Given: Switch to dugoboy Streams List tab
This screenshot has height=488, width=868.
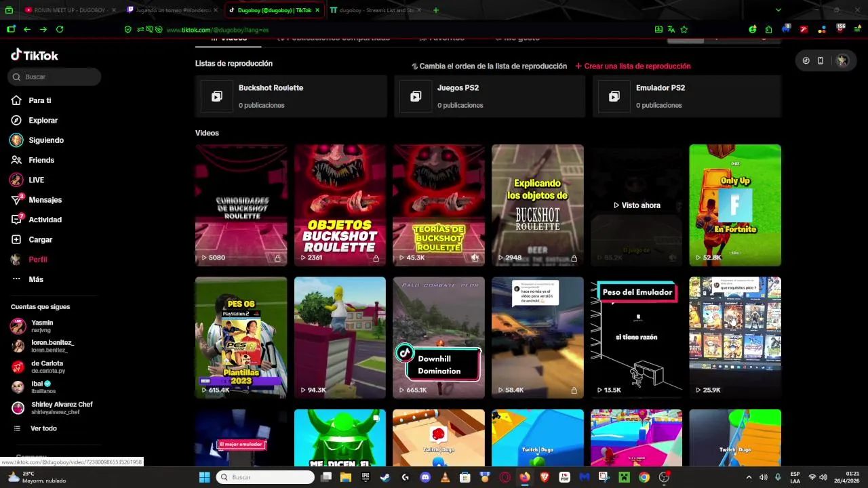Looking at the screenshot, I should [x=376, y=10].
